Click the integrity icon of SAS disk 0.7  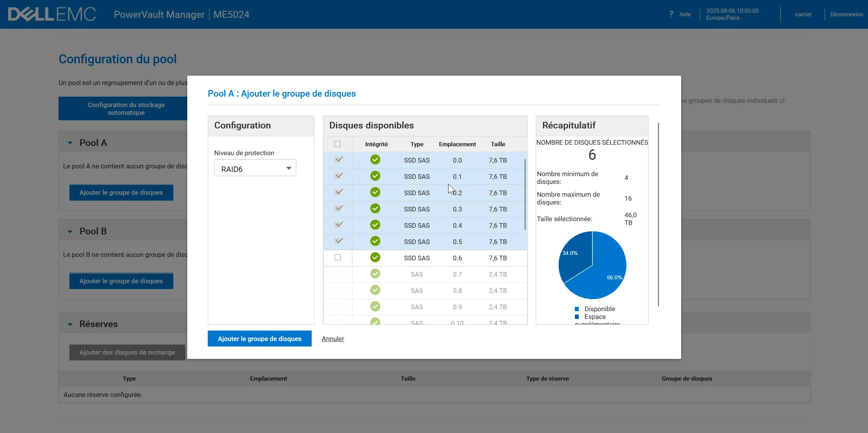click(x=375, y=274)
